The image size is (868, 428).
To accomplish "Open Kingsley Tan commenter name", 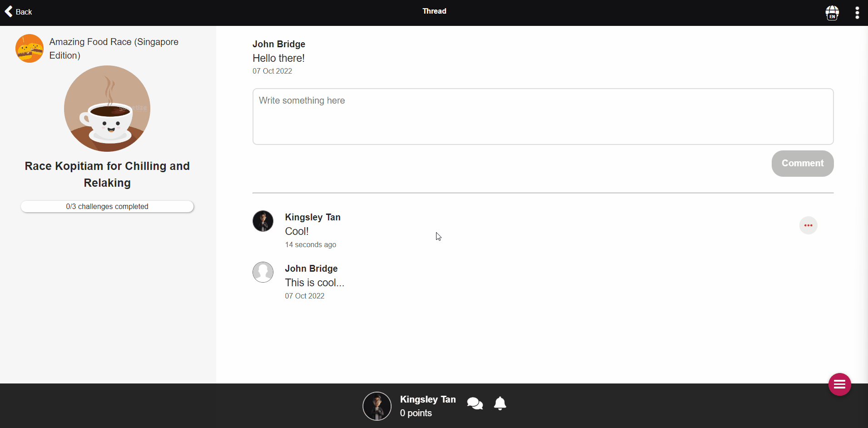I will [x=312, y=217].
